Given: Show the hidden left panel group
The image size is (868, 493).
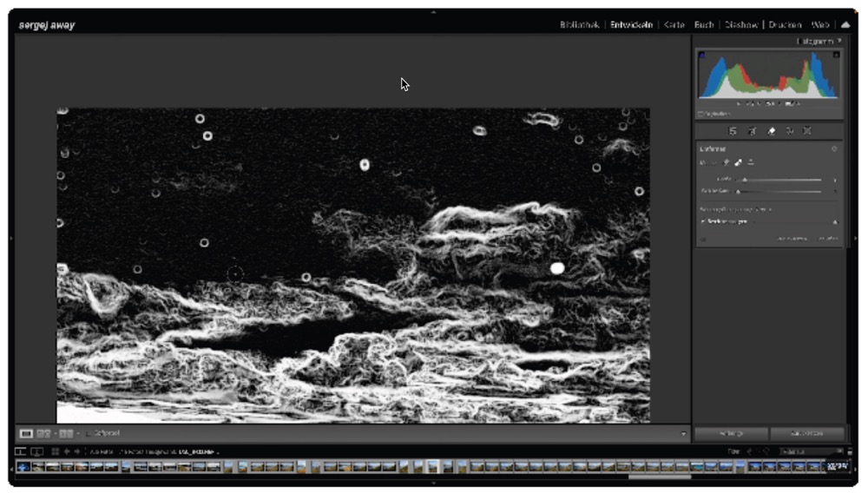Looking at the screenshot, I should click(x=11, y=239).
